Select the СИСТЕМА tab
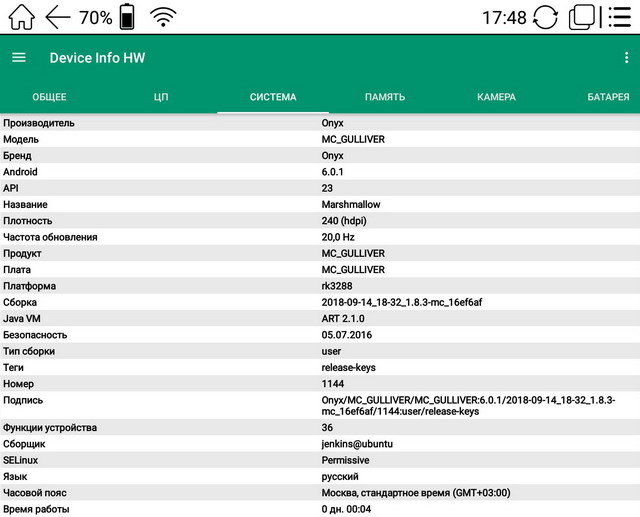This screenshot has width=640, height=517. pos(273,97)
